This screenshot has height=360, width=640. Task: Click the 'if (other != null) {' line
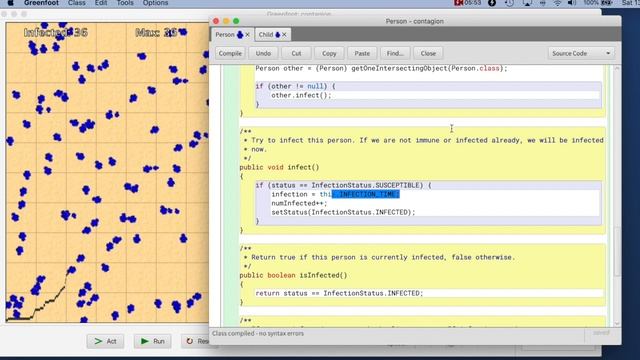[x=296, y=86]
